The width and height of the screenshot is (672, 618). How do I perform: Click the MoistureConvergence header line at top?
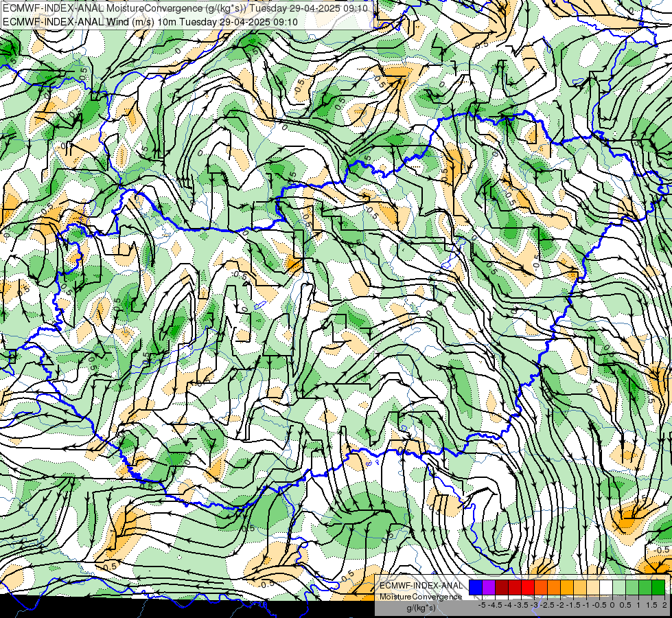coord(185,8)
